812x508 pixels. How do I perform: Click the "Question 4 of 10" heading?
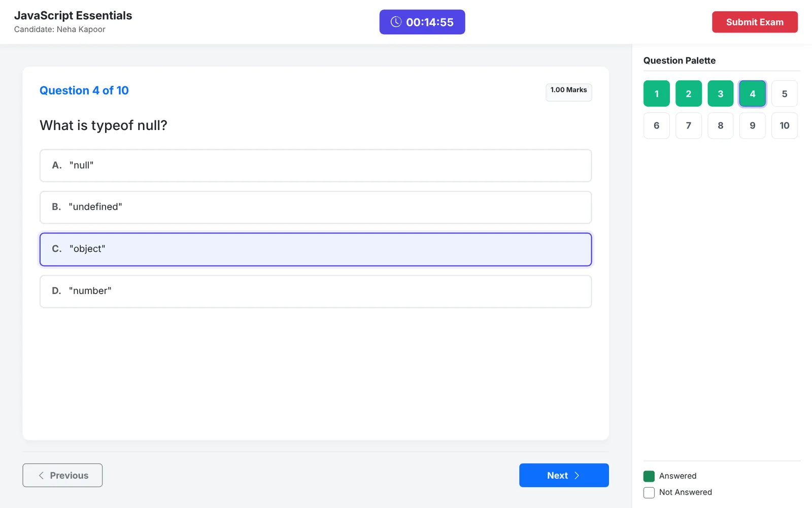coord(84,90)
